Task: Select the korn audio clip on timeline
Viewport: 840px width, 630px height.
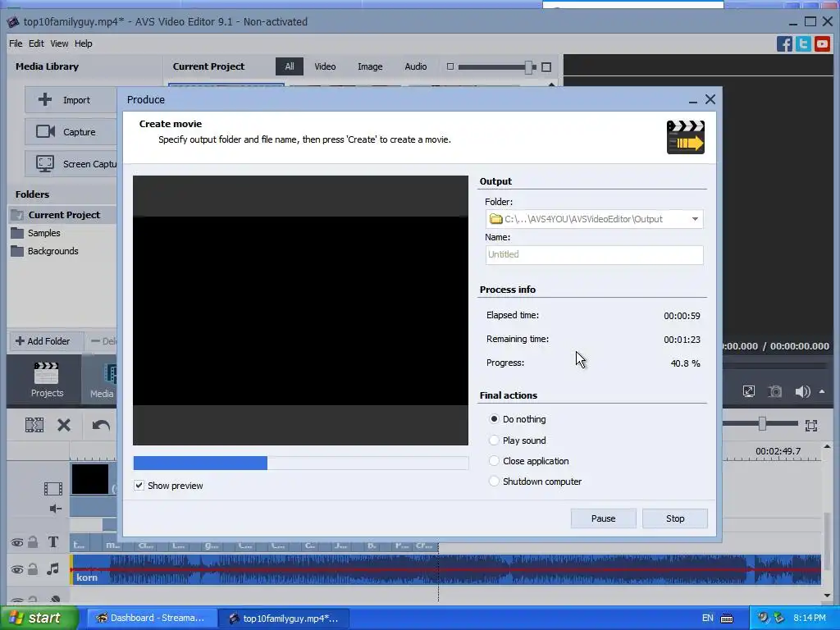Action: click(445, 569)
